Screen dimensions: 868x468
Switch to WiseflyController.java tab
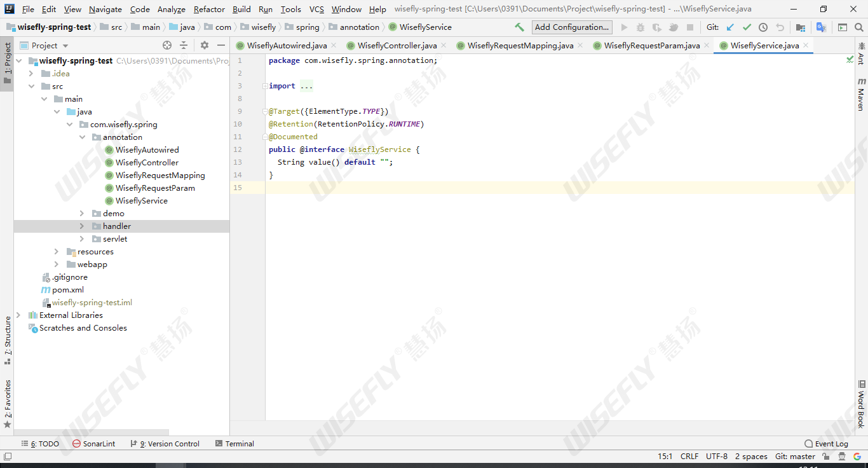click(397, 46)
